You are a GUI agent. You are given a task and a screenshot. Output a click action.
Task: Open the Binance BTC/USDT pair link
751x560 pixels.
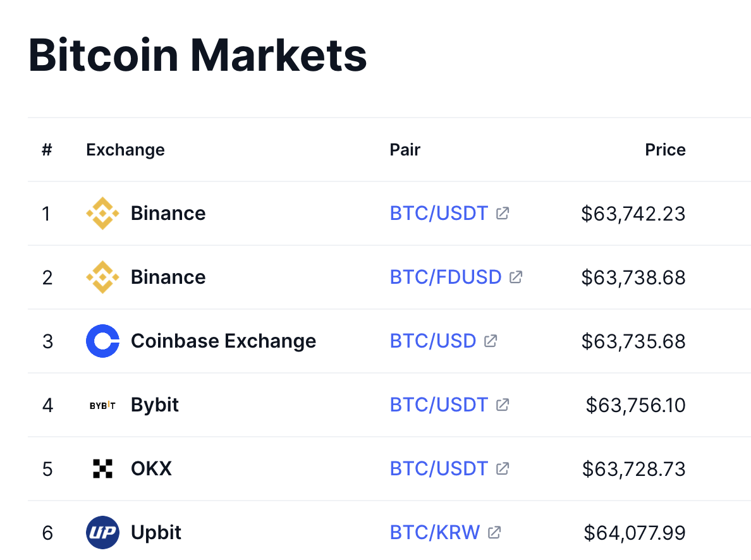coord(439,214)
